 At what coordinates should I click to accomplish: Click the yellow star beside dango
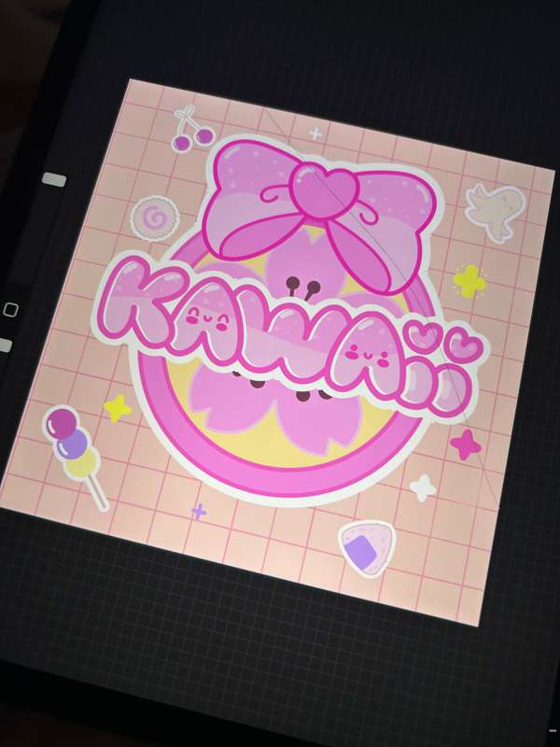tap(118, 408)
